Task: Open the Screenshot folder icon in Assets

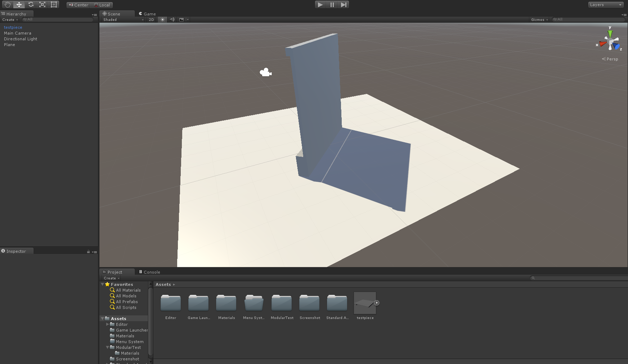Action: click(309, 303)
